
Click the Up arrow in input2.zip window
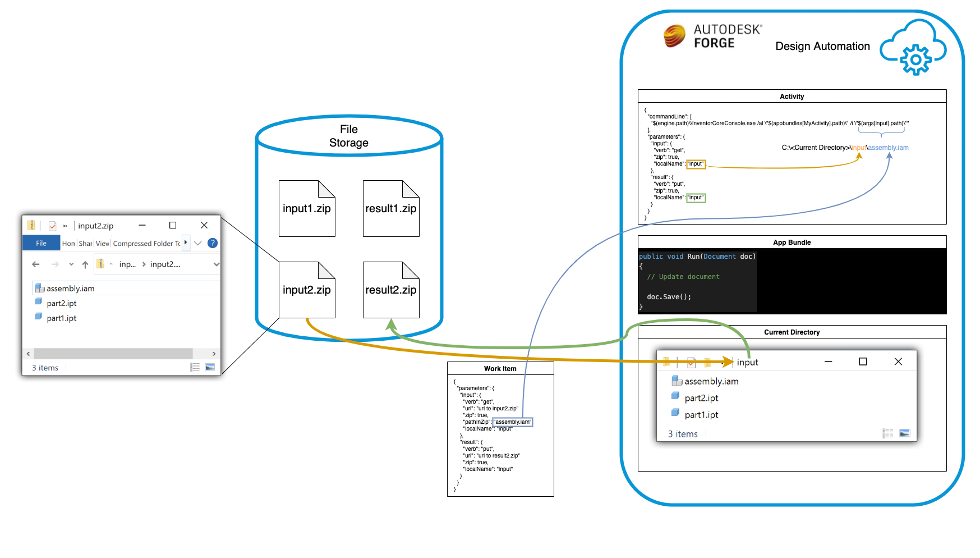tap(85, 264)
